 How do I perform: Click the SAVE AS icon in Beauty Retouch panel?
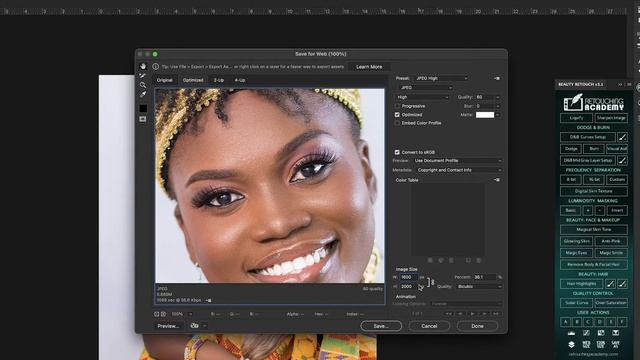pos(616,344)
